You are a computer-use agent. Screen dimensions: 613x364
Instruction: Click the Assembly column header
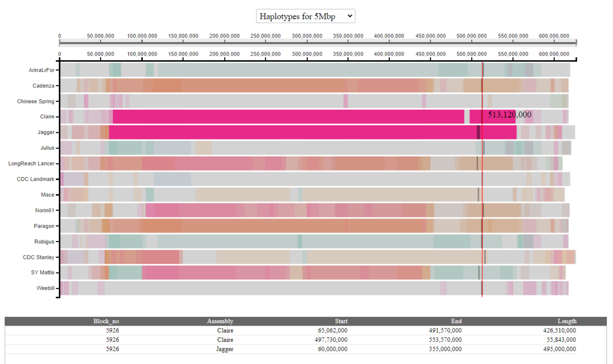pos(220,321)
